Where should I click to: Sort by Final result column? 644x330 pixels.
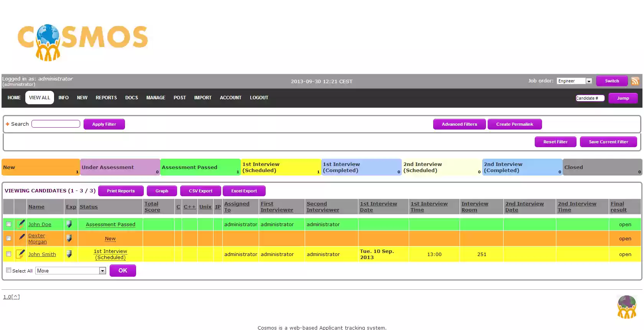[619, 207]
